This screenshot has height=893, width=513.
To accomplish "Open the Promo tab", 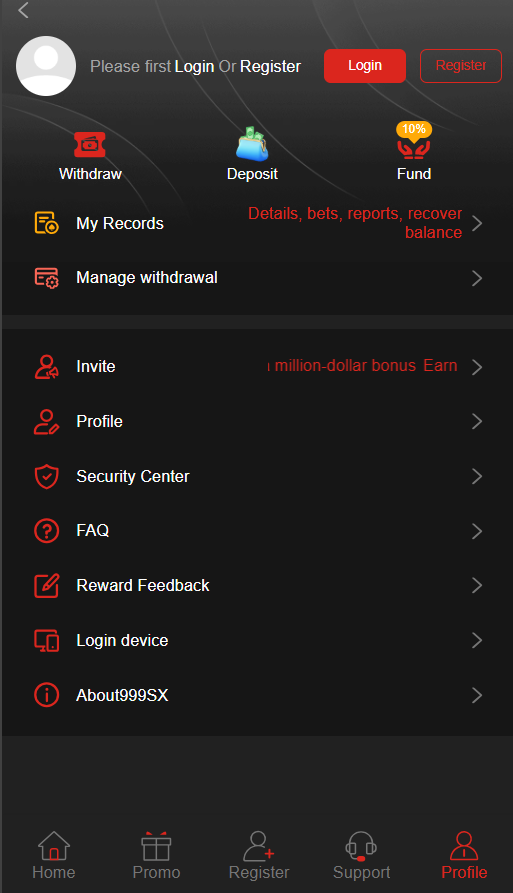I will 156,855.
